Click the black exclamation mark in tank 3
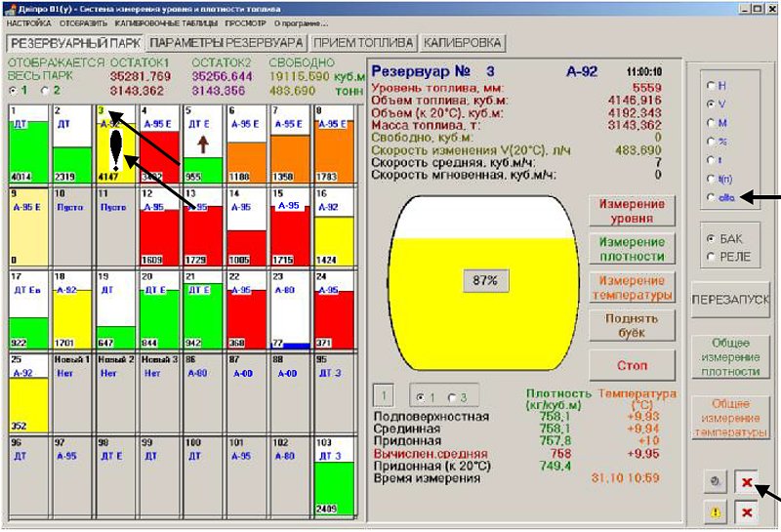781x532 pixels. coord(115,150)
